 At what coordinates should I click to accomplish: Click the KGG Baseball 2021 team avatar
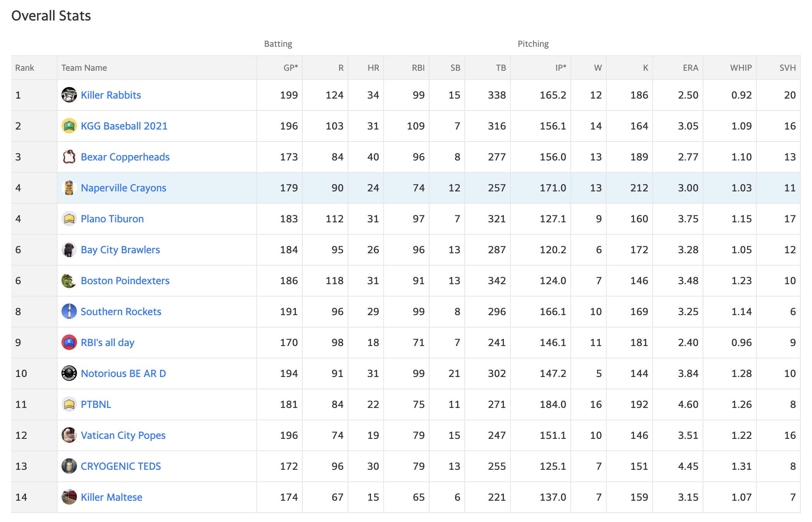click(x=69, y=126)
